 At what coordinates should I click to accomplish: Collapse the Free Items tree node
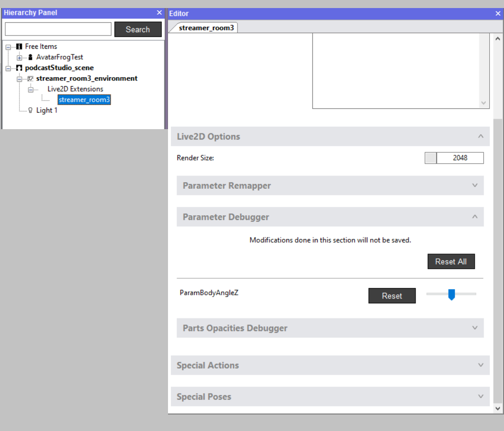[9, 47]
